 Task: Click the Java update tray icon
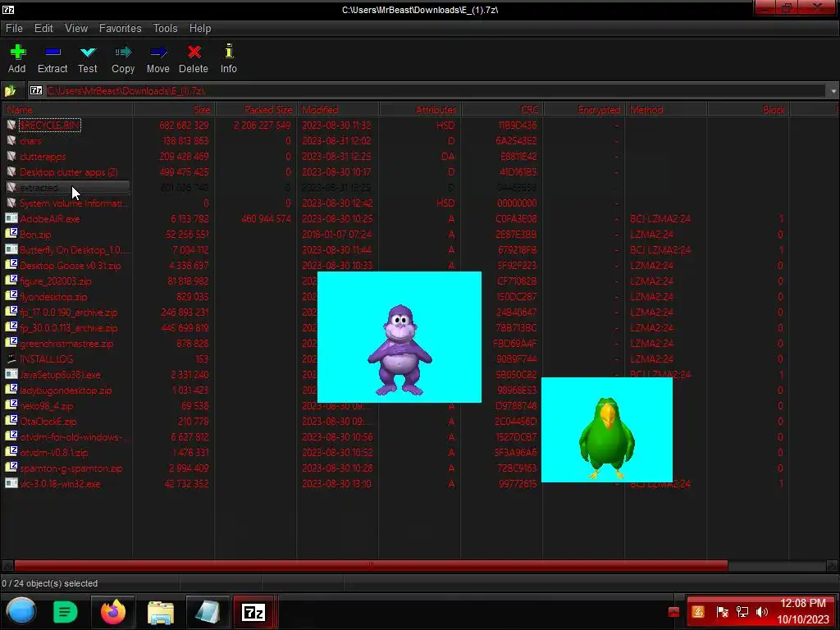[x=698, y=612]
